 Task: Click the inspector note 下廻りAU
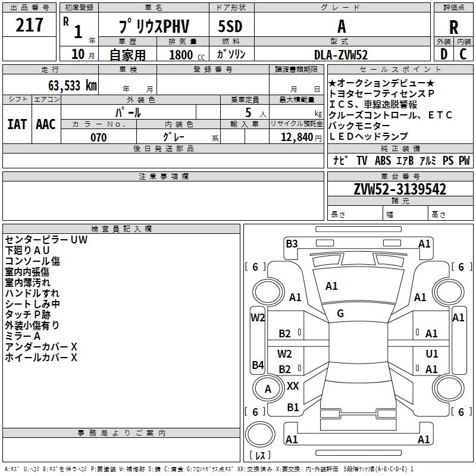(27, 250)
